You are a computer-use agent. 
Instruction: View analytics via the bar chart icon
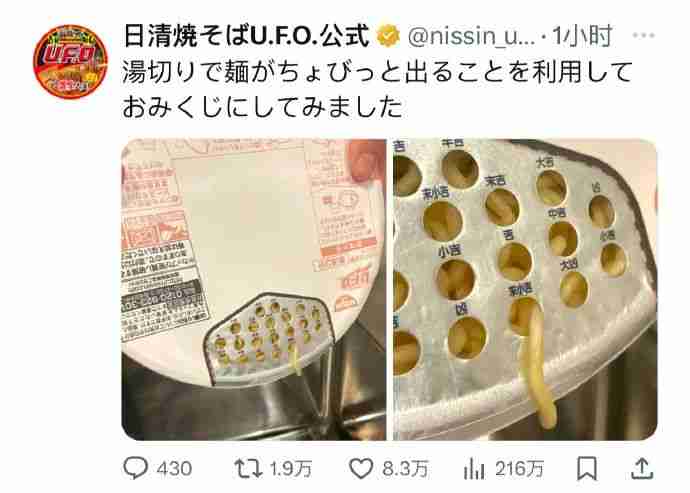(x=474, y=468)
